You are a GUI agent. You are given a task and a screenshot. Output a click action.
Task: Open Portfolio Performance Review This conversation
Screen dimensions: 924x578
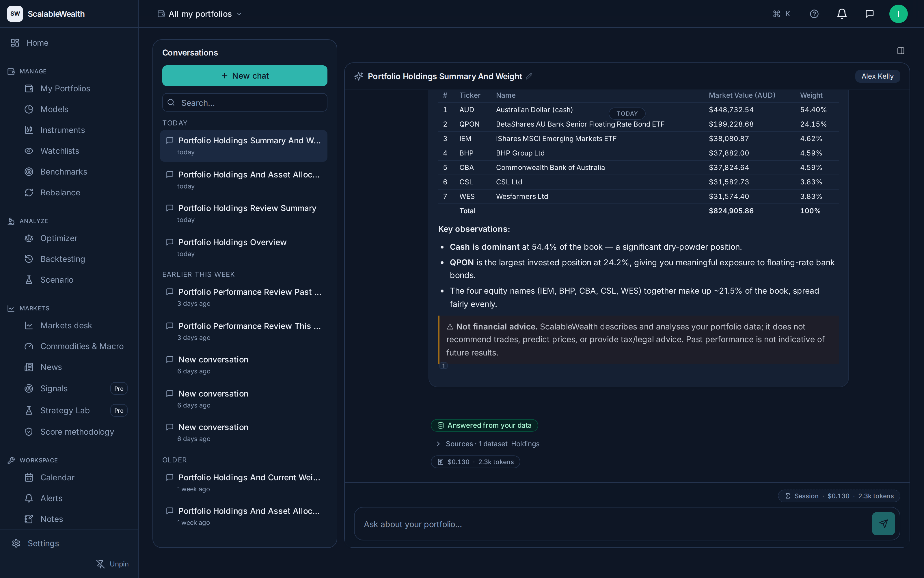pyautogui.click(x=244, y=331)
